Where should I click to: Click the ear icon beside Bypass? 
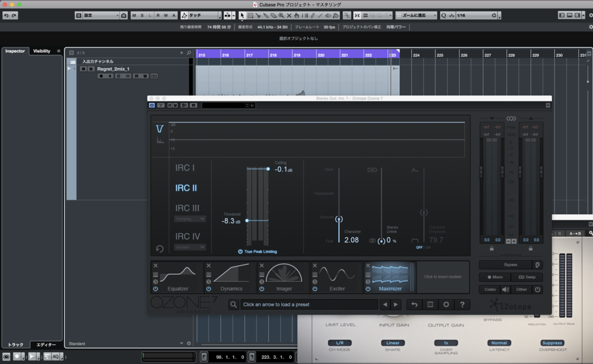pyautogui.click(x=537, y=265)
